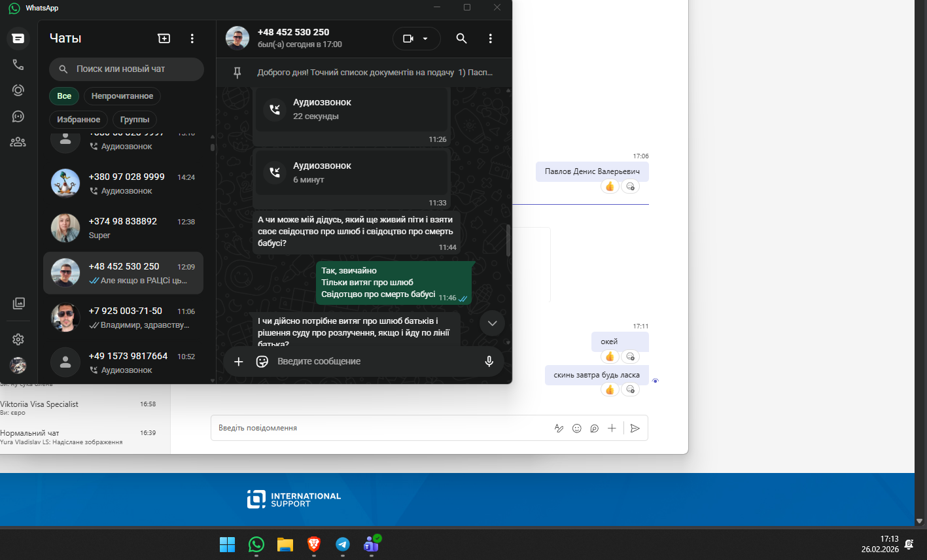Toggle thumbs-up on 'скинь завтра будь ласка' message
This screenshot has width=927, height=560.
[x=610, y=389]
